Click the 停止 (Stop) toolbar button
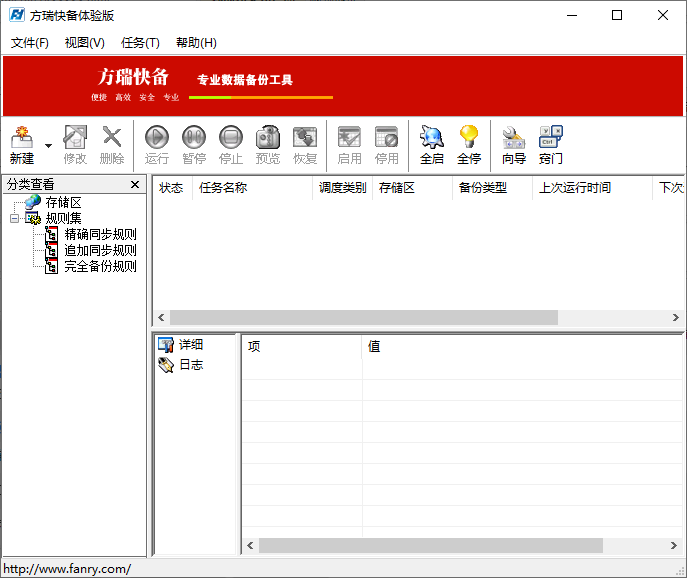The image size is (687, 578). (x=231, y=145)
